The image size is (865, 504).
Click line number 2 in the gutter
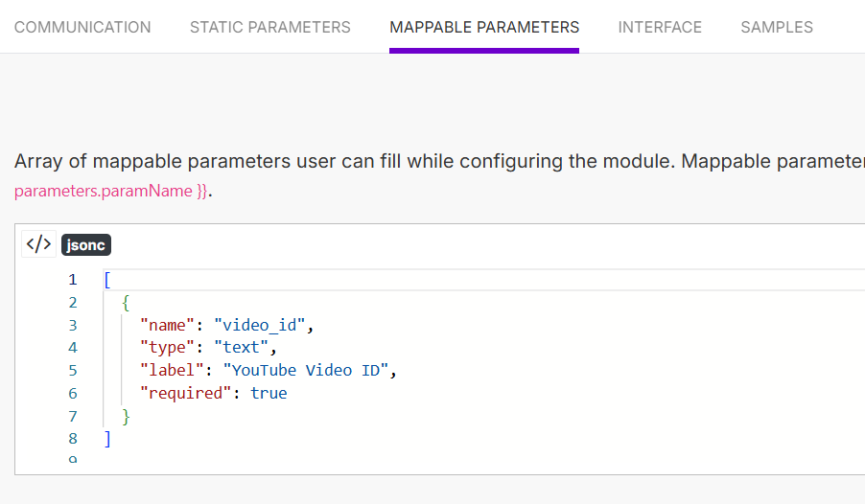click(73, 303)
